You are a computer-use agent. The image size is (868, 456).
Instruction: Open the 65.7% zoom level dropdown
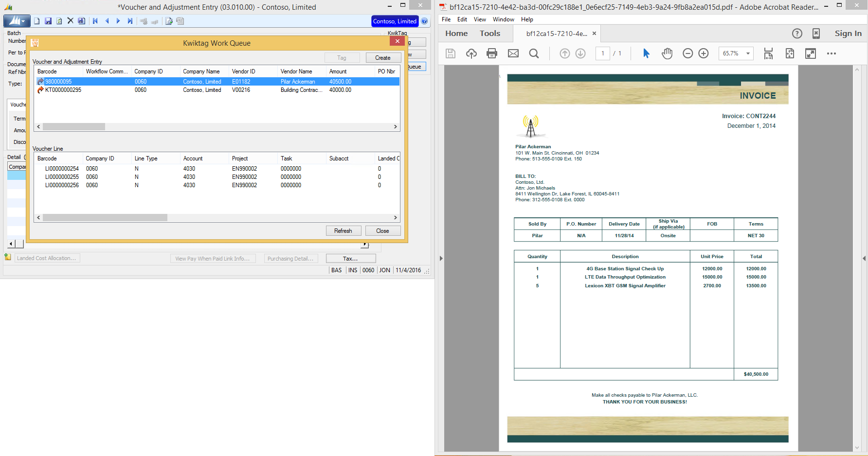click(748, 53)
